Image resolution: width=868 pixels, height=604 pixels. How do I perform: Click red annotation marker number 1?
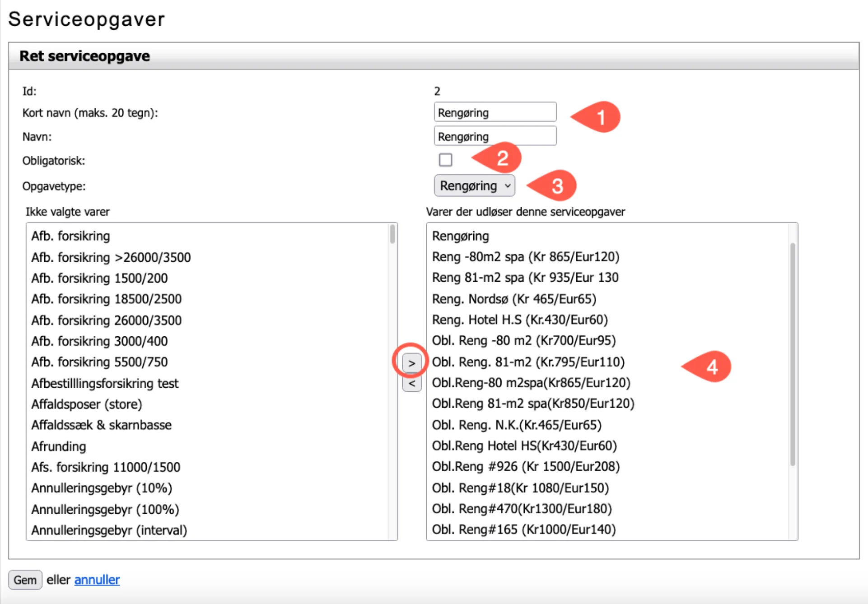pyautogui.click(x=599, y=117)
